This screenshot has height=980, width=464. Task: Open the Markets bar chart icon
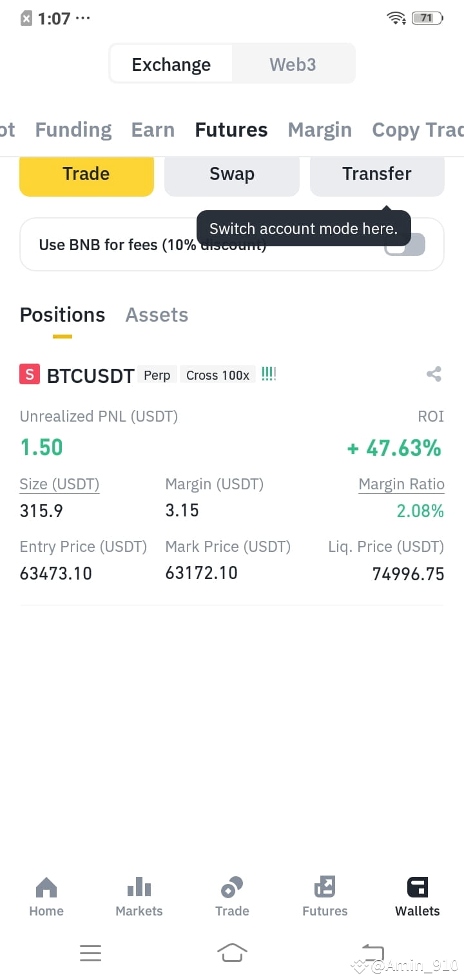(x=139, y=888)
